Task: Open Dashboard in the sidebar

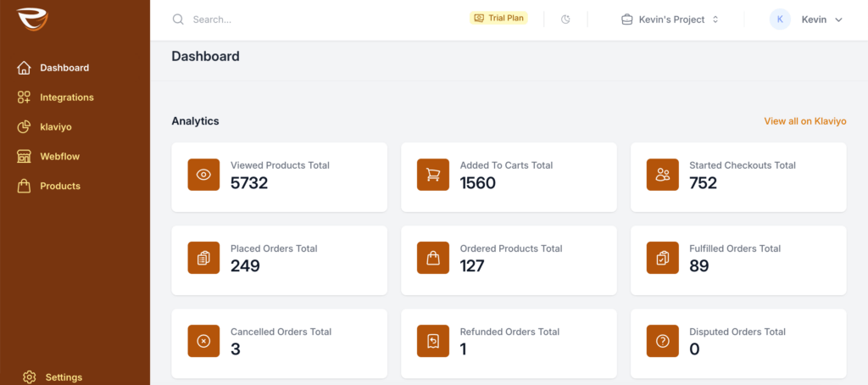Action: click(64, 68)
